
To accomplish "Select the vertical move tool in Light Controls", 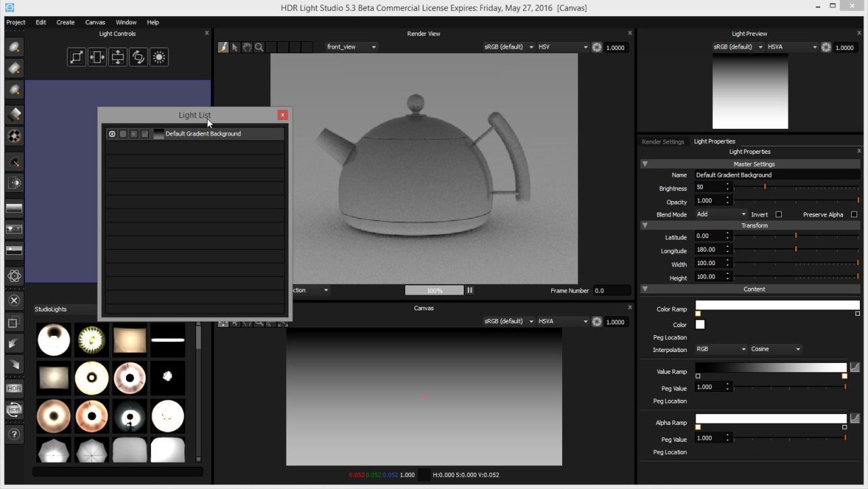I will pyautogui.click(x=118, y=57).
